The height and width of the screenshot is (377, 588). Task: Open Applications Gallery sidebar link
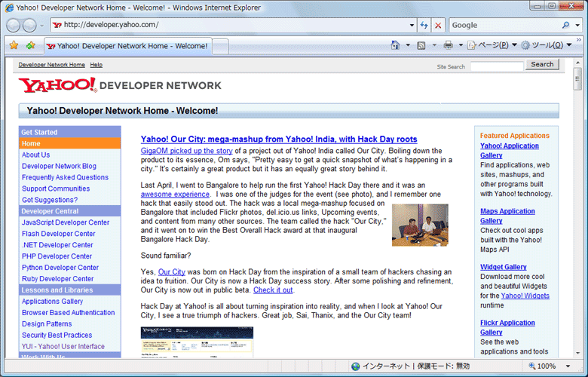[x=52, y=301]
